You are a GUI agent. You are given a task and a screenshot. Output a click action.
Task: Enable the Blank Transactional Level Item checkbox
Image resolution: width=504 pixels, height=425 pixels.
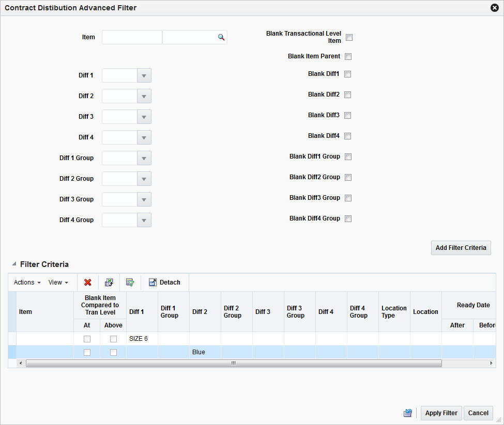pos(349,37)
